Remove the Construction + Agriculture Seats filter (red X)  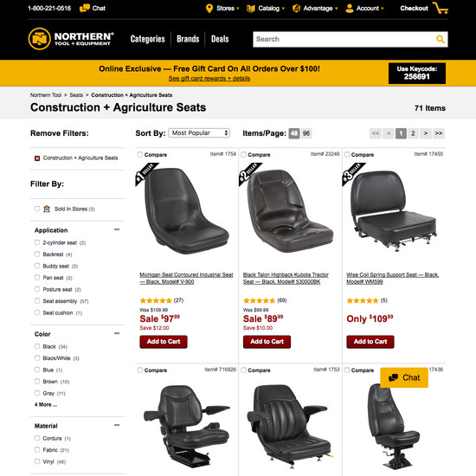point(37,158)
